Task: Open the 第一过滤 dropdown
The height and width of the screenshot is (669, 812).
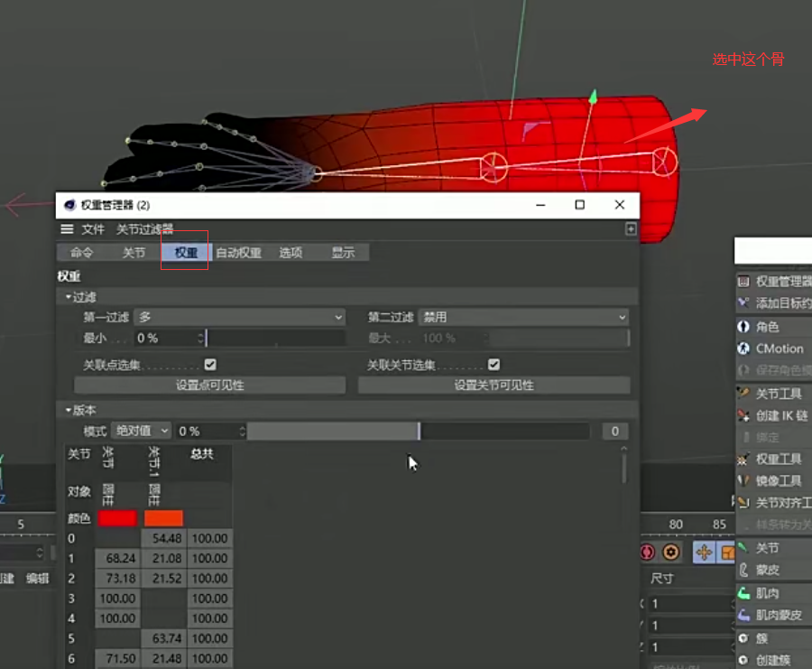Action: 240,317
